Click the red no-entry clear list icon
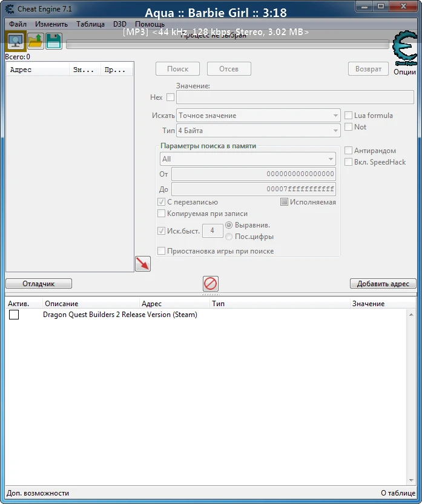This screenshot has height=504, width=422. coord(211,284)
